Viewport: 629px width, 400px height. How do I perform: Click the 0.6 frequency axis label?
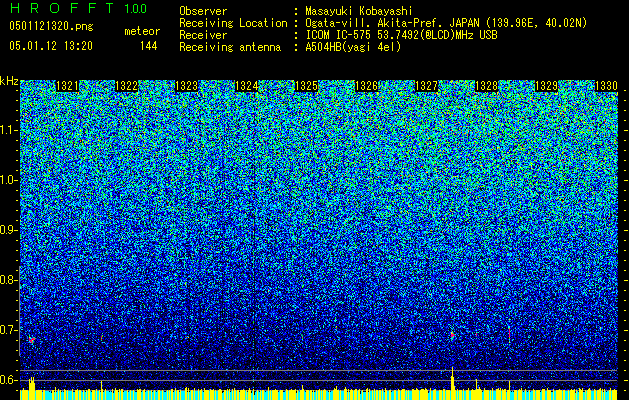point(8,380)
